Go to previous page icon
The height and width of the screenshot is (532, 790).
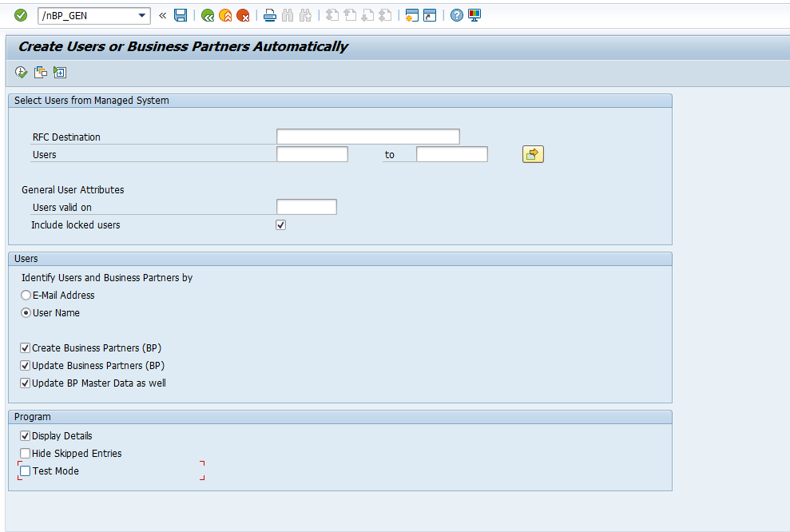(x=350, y=16)
